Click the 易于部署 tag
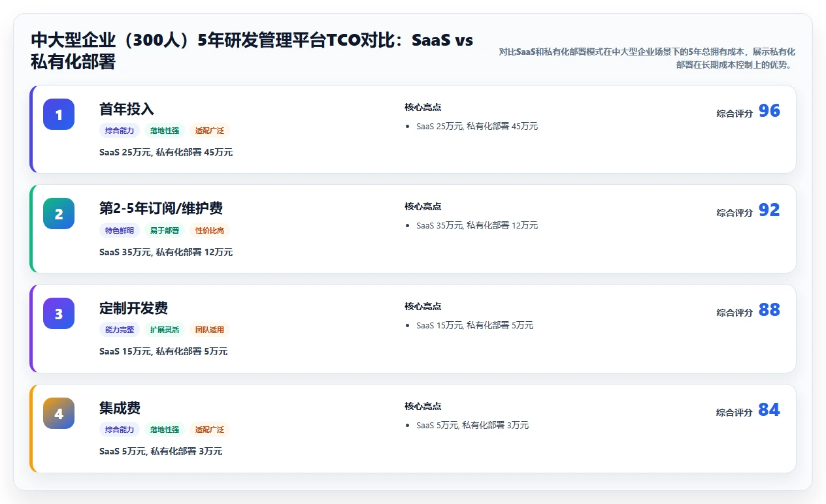The image size is (826, 504). point(165,230)
